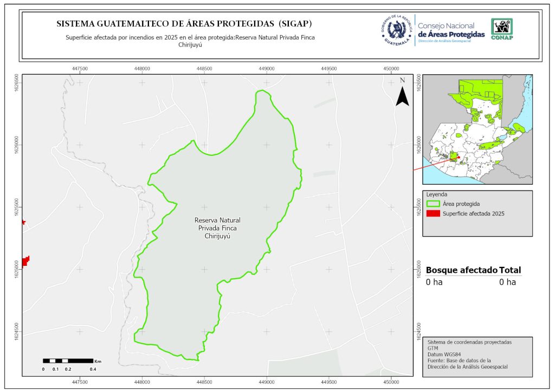
Task: Click the Leyenda heading
Action: tap(438, 194)
